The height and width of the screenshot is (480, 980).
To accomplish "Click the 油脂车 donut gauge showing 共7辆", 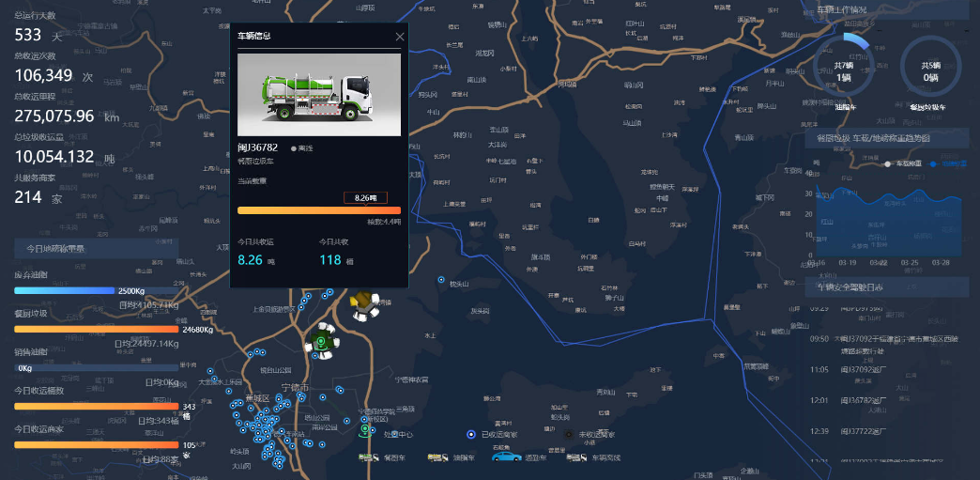I will pos(844,66).
